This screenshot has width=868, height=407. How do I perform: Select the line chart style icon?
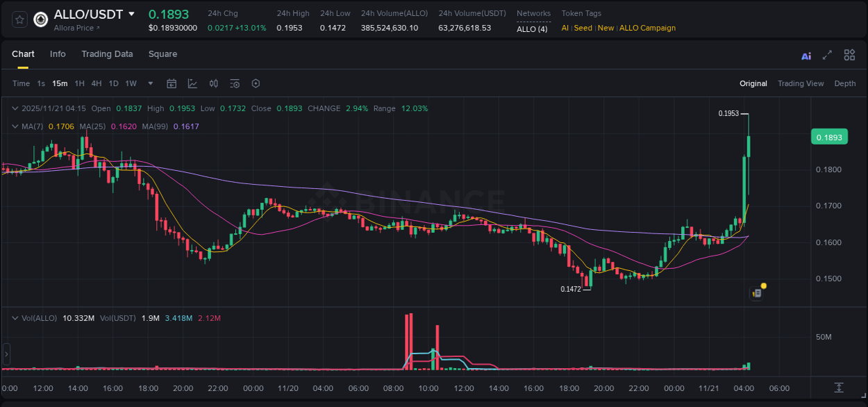(x=192, y=83)
